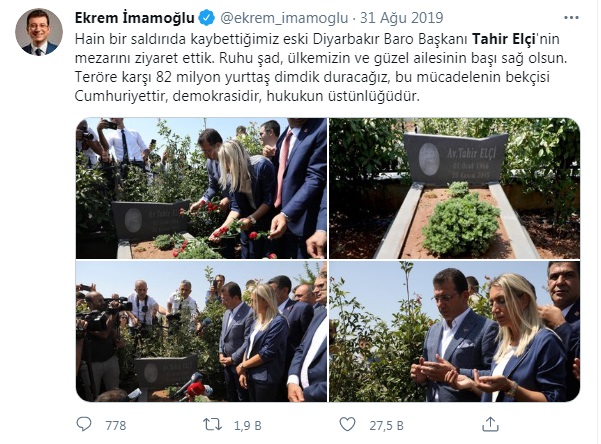This screenshot has height=444, width=601.
Task: Open the Tahir Elçi gravestone close-up photo
Action: 455,188
